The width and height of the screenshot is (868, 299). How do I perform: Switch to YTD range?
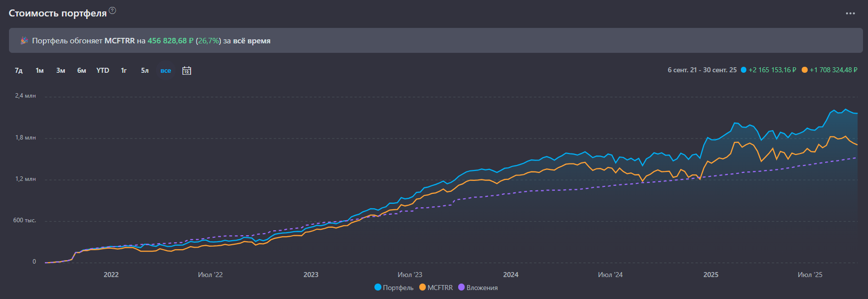point(103,71)
